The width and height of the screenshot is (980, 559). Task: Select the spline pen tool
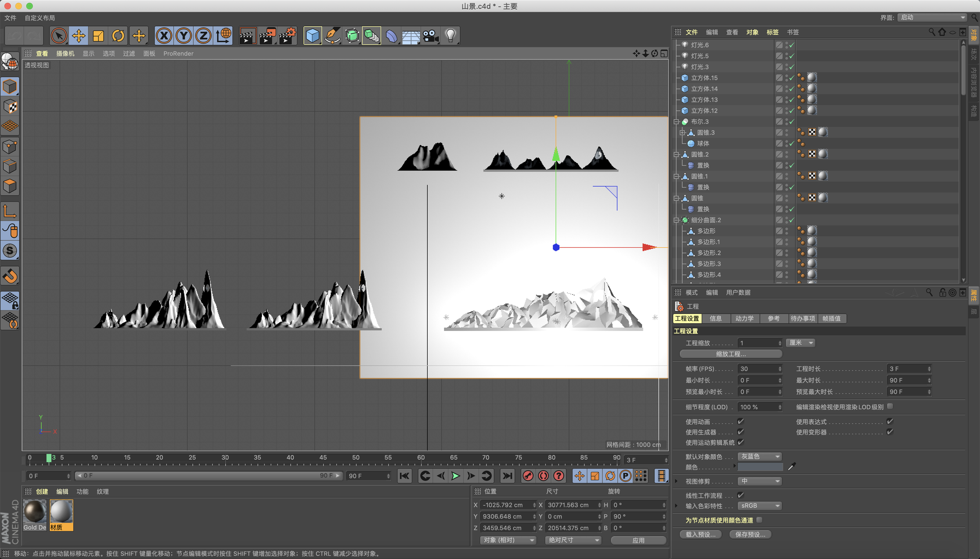332,36
